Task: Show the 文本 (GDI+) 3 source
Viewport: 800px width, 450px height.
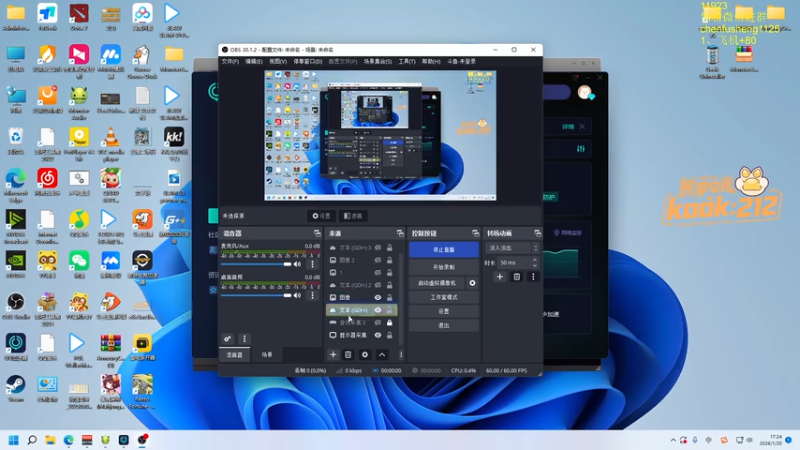Action: point(378,247)
